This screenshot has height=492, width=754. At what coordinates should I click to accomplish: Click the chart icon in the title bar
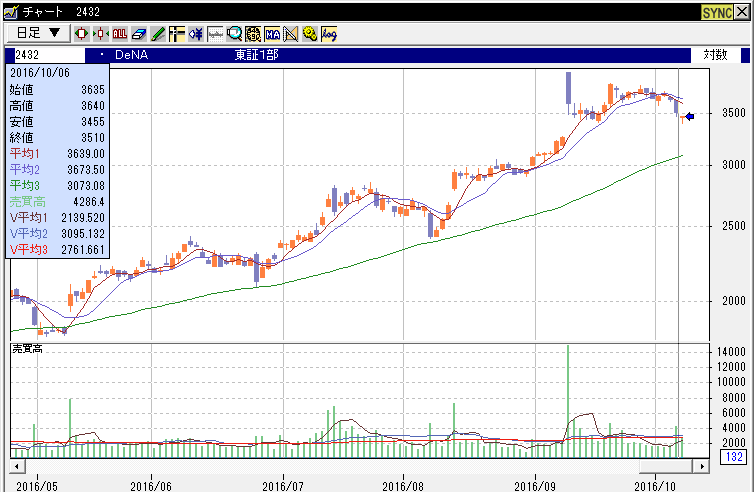click(x=9, y=11)
